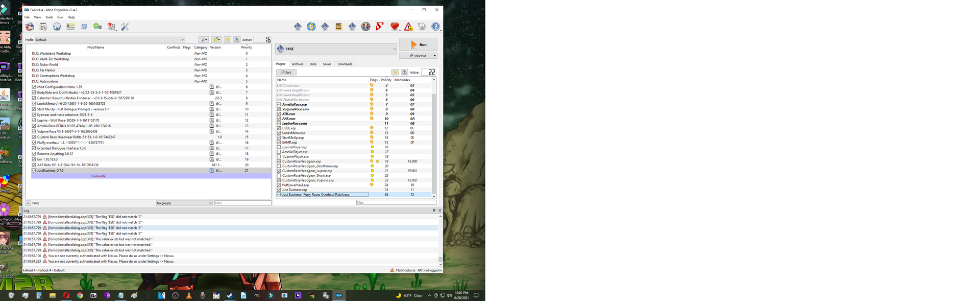Open the Tools menu
The height and width of the screenshot is (301, 980).
(x=49, y=17)
